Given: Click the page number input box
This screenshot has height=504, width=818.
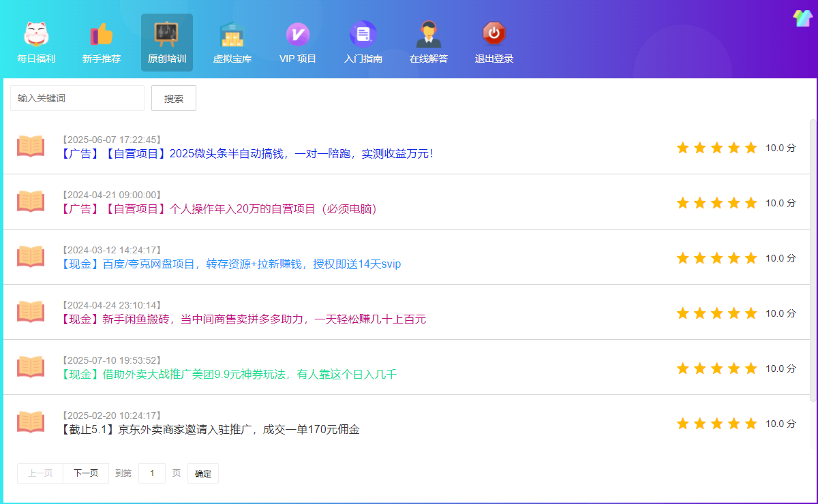Looking at the screenshot, I should 152,473.
